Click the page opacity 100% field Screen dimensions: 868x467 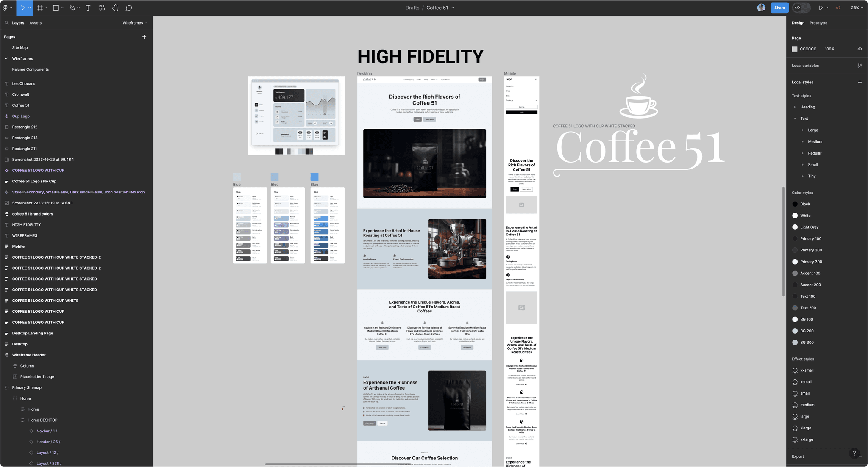pyautogui.click(x=829, y=49)
